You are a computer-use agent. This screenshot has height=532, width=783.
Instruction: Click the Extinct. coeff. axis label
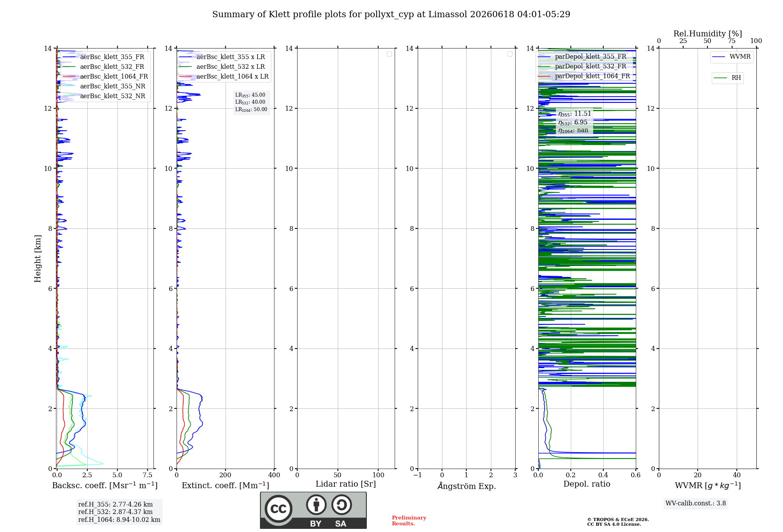226,485
